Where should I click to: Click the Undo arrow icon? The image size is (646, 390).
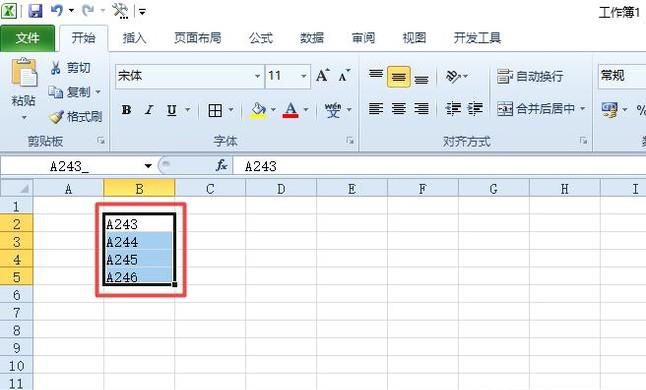(x=56, y=10)
